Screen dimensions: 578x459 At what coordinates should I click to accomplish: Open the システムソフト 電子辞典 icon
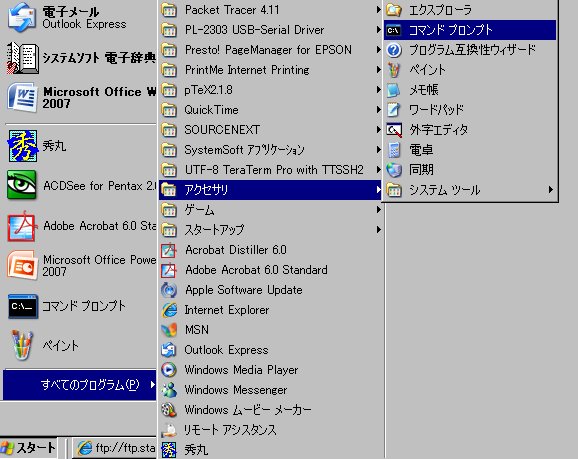click(22, 58)
